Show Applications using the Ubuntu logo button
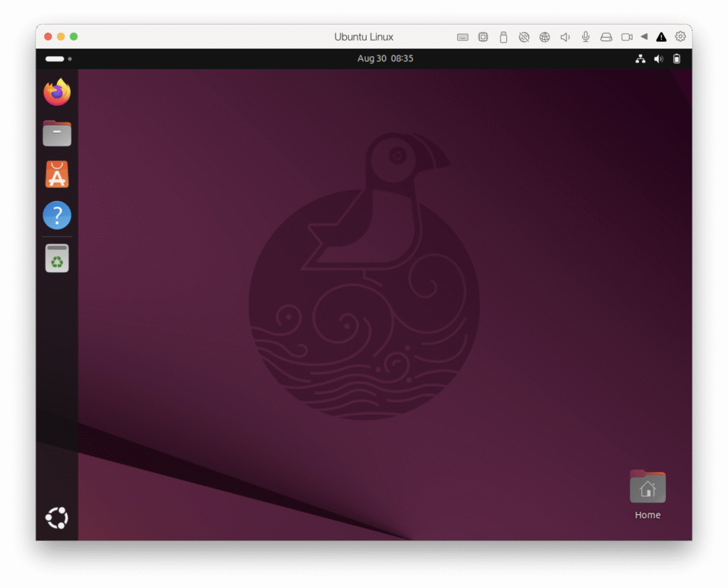 pyautogui.click(x=57, y=518)
